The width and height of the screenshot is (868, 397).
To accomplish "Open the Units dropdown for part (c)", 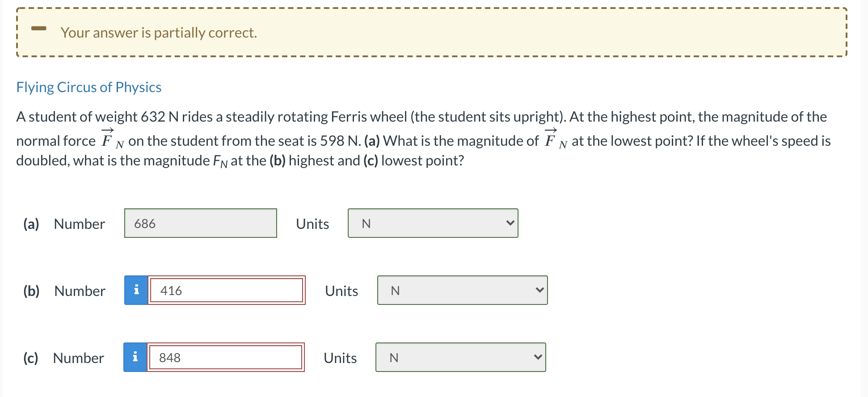I will click(460, 357).
